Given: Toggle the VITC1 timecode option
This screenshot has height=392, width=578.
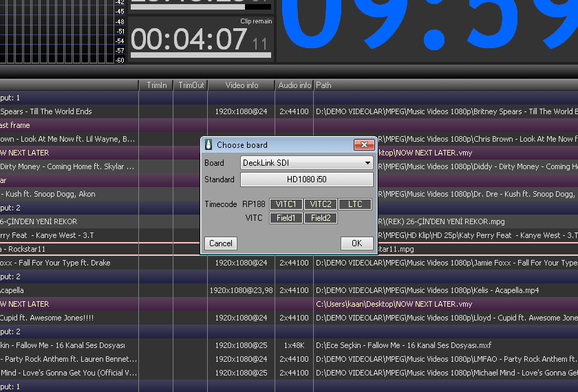Looking at the screenshot, I should point(286,204).
